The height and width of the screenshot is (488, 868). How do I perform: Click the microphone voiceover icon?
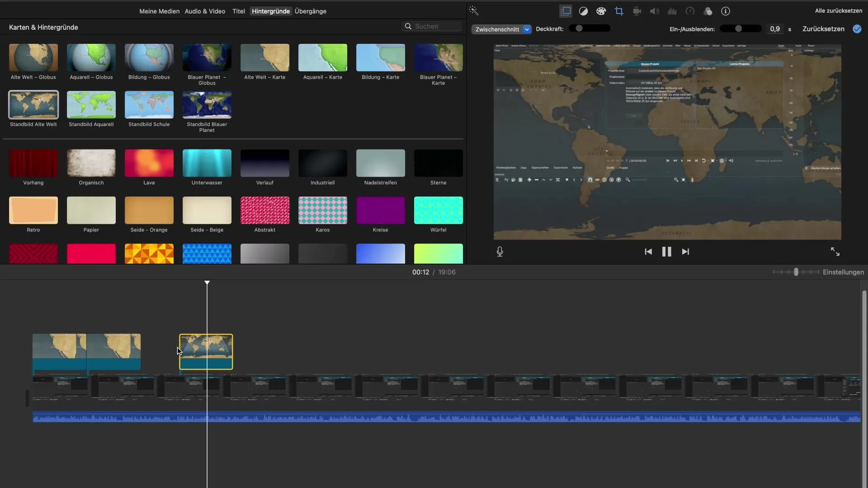(500, 252)
